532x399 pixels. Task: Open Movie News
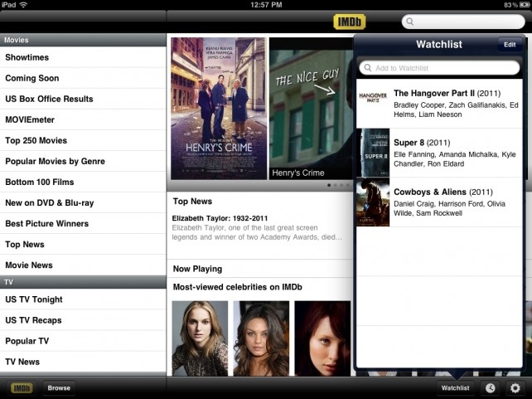(83, 265)
